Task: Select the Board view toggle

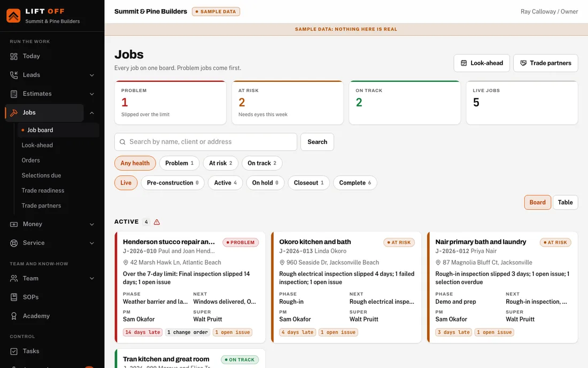Action: (537, 202)
